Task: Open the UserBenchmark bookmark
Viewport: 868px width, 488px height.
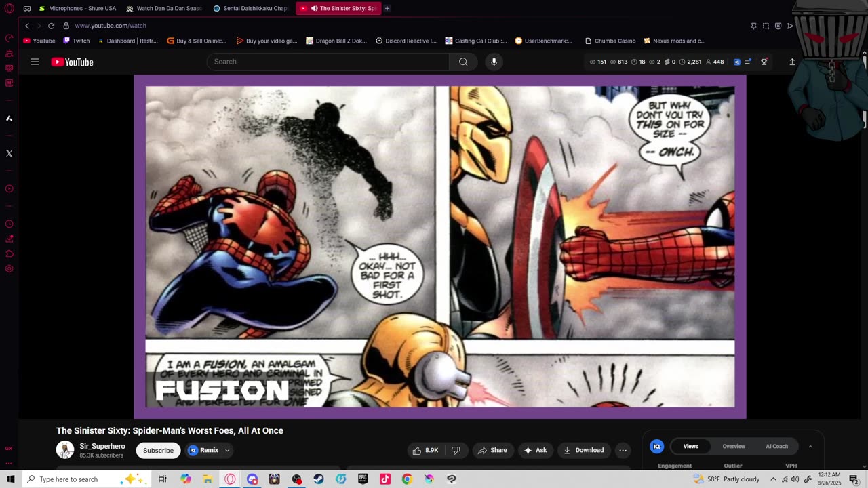Action: tap(544, 41)
